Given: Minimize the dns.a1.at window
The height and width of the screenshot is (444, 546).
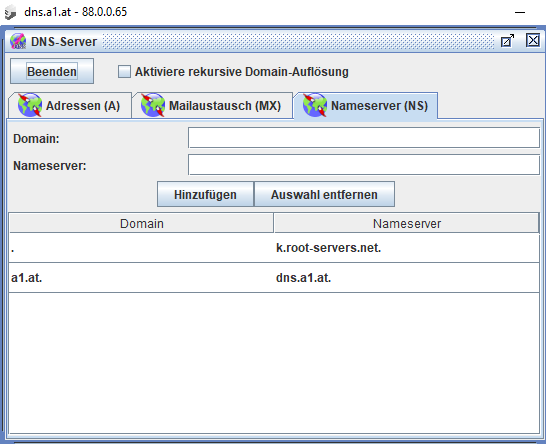Looking at the screenshot, I should point(520,12).
